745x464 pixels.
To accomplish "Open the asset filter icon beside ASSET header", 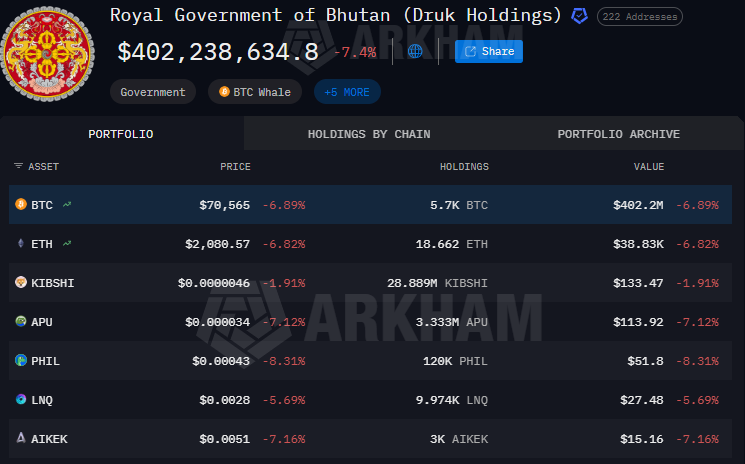I will [x=18, y=167].
